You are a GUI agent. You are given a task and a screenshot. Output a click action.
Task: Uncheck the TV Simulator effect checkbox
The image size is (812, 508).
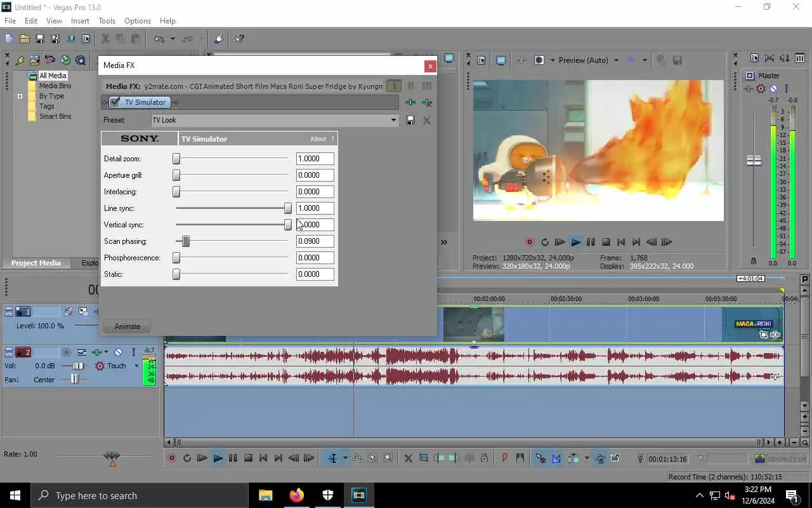115,102
